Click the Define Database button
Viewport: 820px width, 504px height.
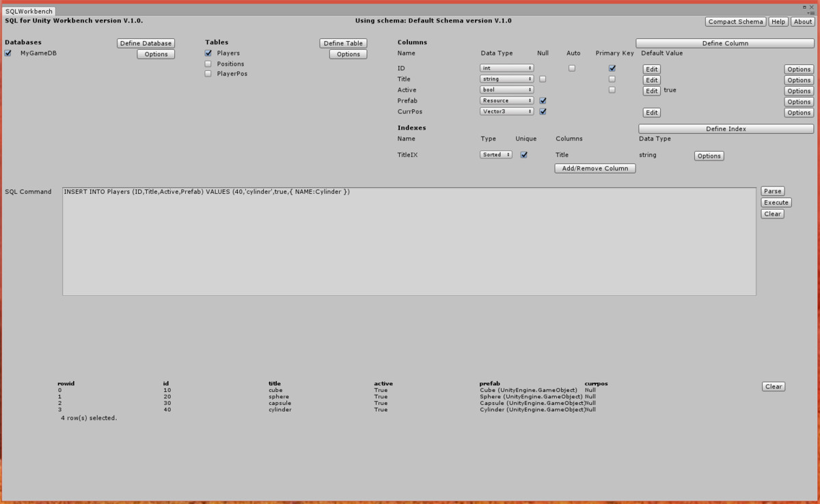pyautogui.click(x=146, y=43)
